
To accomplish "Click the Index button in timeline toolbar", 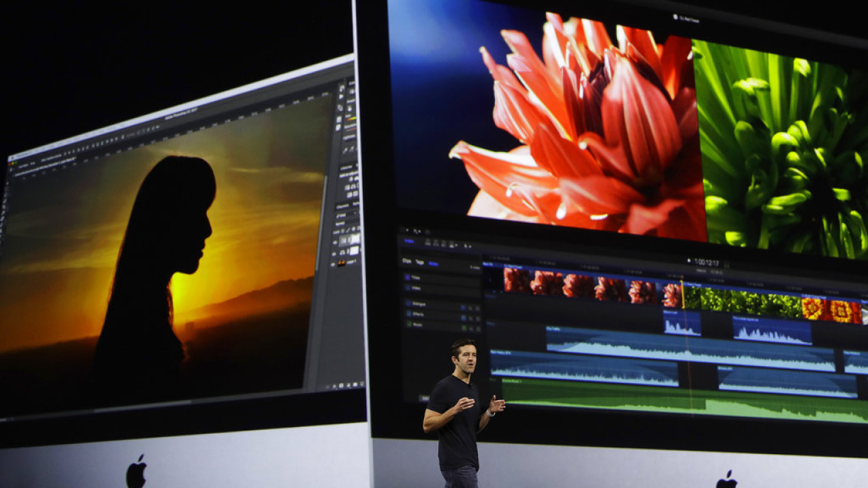I will click(410, 241).
